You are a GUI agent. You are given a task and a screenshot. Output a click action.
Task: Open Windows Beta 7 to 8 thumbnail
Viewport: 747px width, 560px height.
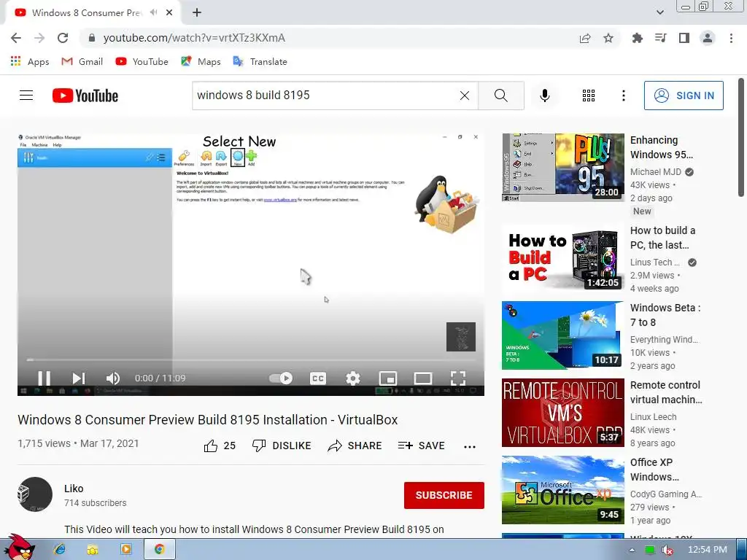(562, 335)
